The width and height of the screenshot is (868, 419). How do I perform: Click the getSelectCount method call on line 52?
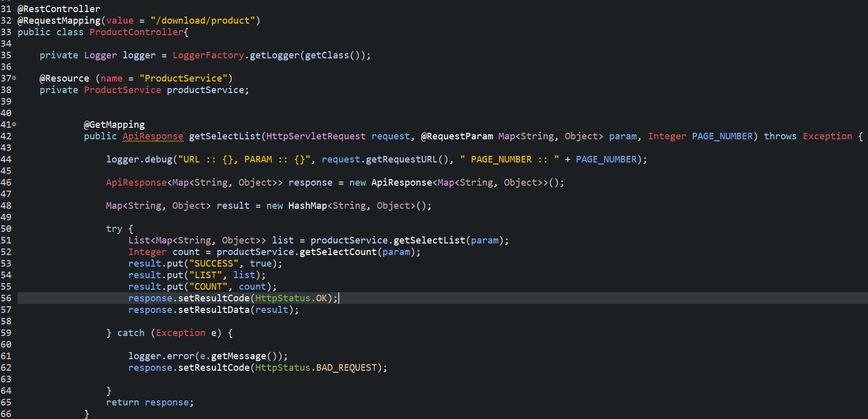[x=338, y=252]
